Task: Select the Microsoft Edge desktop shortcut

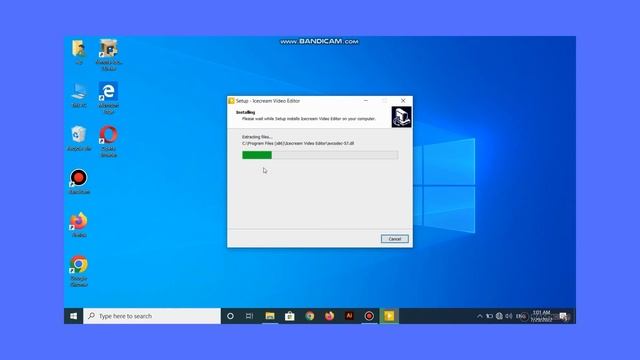Action: 109,98
